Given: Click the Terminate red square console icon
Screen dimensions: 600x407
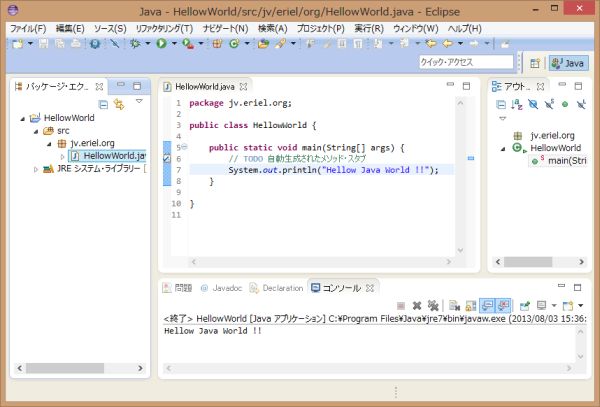Looking at the screenshot, I should pyautogui.click(x=401, y=305).
